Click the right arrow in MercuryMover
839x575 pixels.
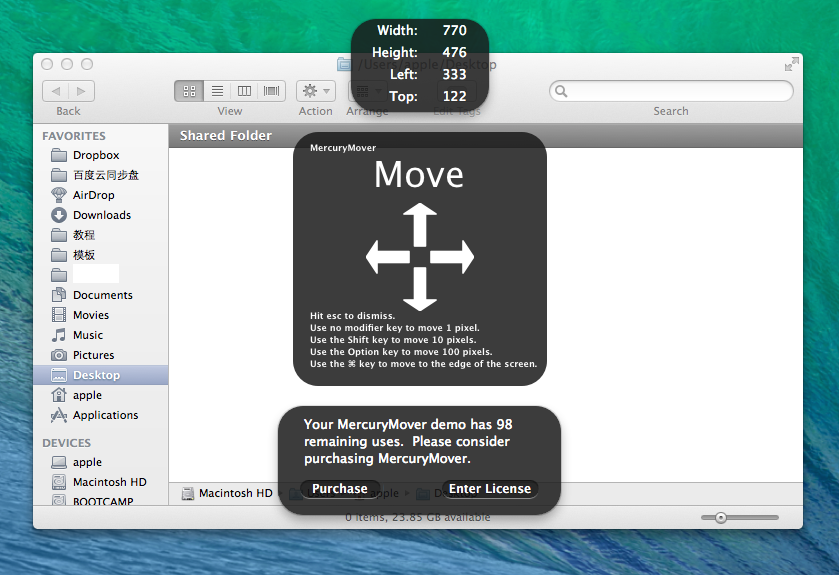coord(452,257)
